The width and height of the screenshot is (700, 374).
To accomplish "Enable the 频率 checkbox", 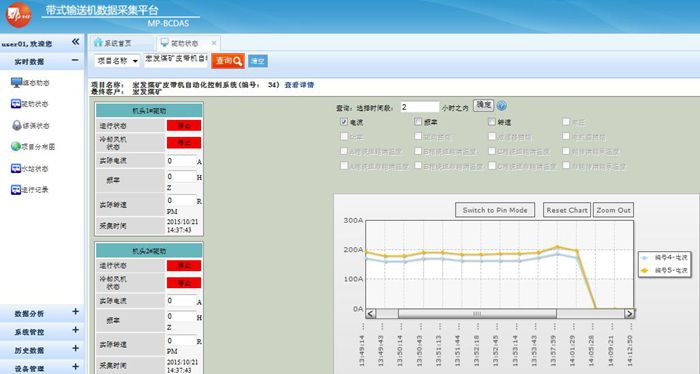I will (418, 121).
